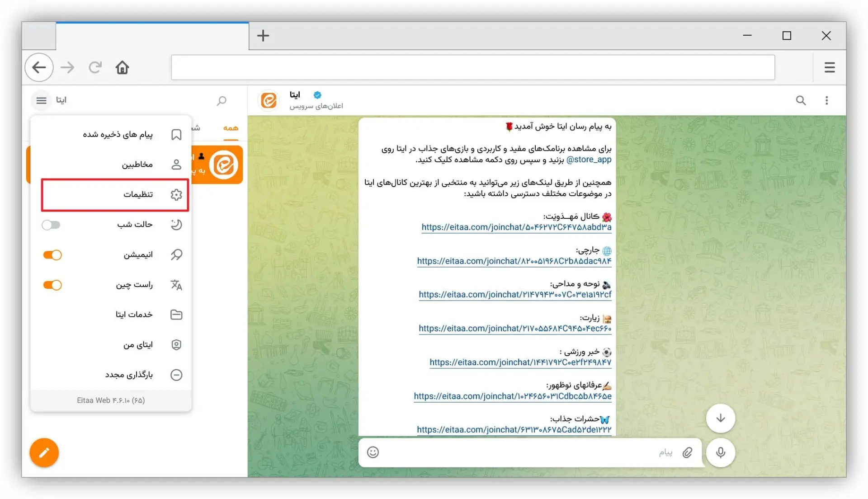Screen dimensions: 868x499
Task: Click the بارگذاری مجدد reload icon
Action: (176, 375)
